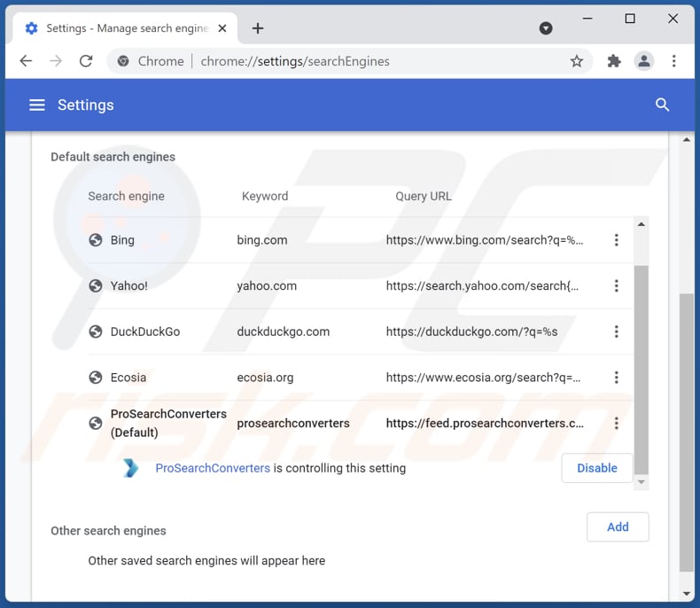Click the ecosia.org query URL

coord(483,378)
